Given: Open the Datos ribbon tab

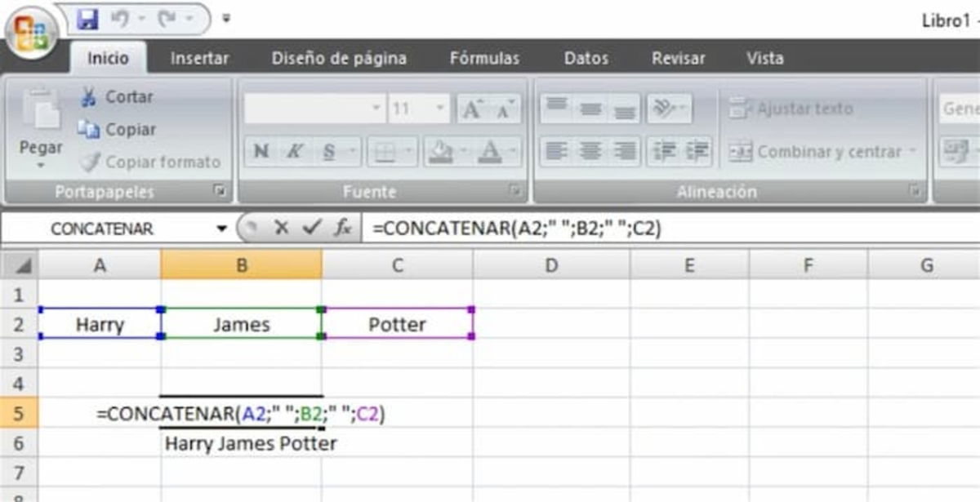Looking at the screenshot, I should click(x=585, y=58).
